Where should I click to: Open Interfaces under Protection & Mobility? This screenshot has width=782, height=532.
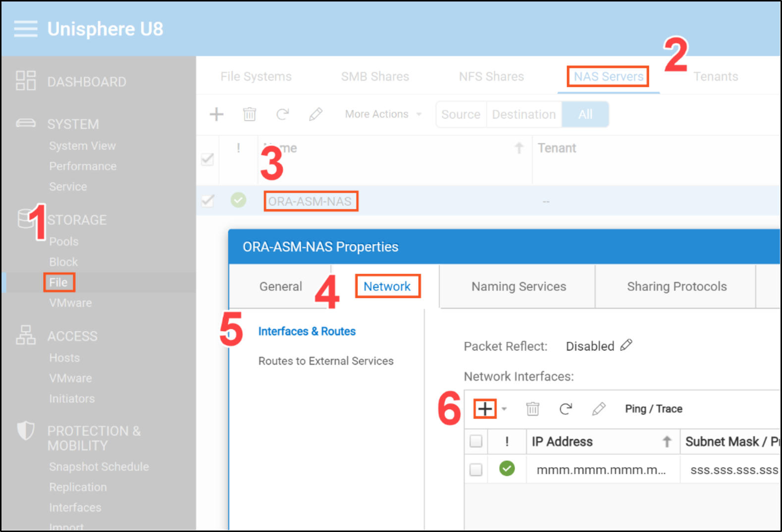click(x=75, y=507)
